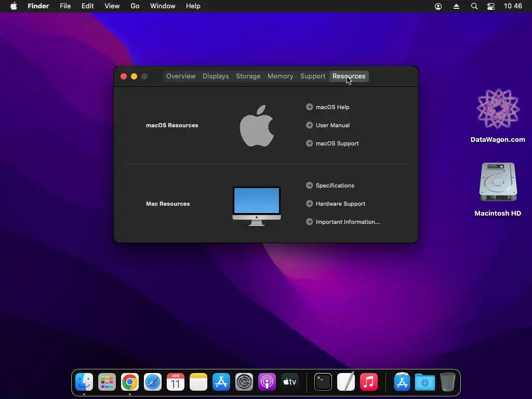Open the Trash in the dock
Viewport: 532px width, 399px height.
pos(447,382)
